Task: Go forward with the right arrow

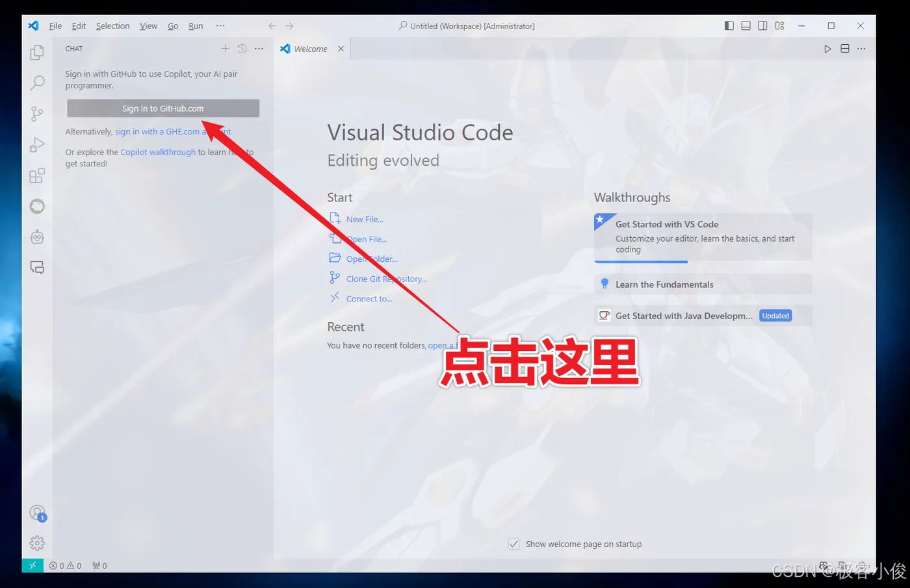Action: click(289, 26)
